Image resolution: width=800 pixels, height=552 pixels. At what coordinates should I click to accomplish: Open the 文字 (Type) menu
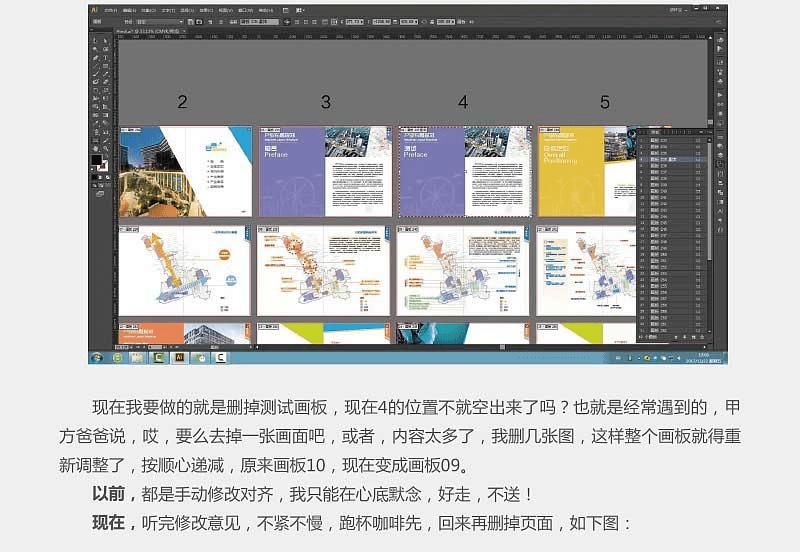[168, 10]
